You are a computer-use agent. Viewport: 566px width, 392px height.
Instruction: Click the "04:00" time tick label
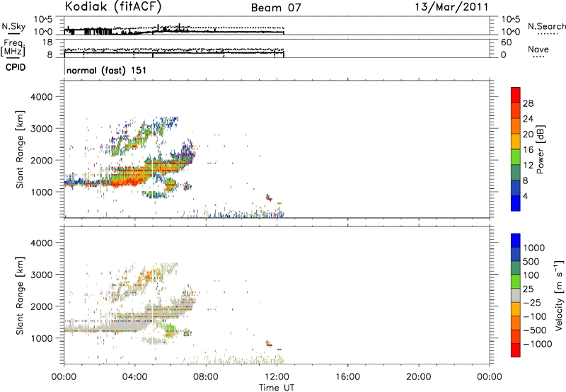tap(134, 377)
